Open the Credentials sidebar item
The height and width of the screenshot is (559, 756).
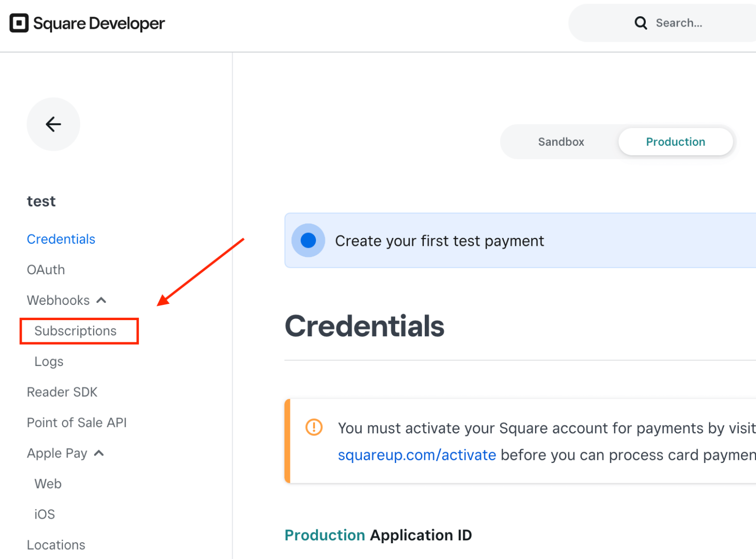[x=61, y=239]
